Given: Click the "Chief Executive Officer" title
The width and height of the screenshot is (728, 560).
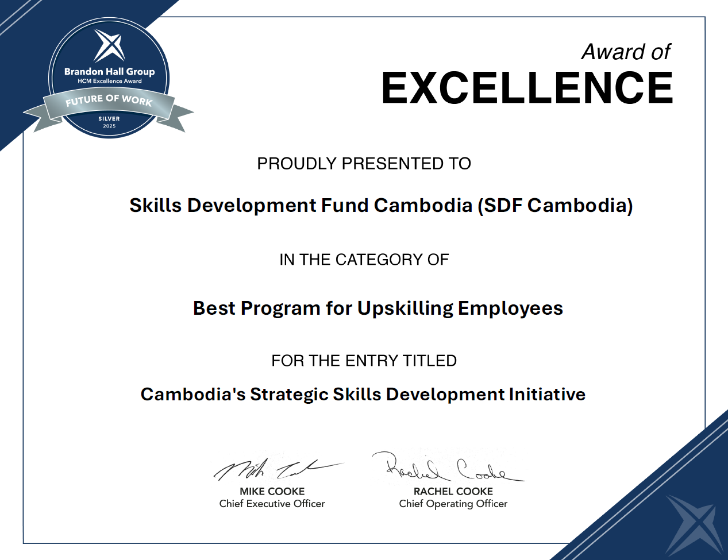Looking at the screenshot, I should point(272,504).
